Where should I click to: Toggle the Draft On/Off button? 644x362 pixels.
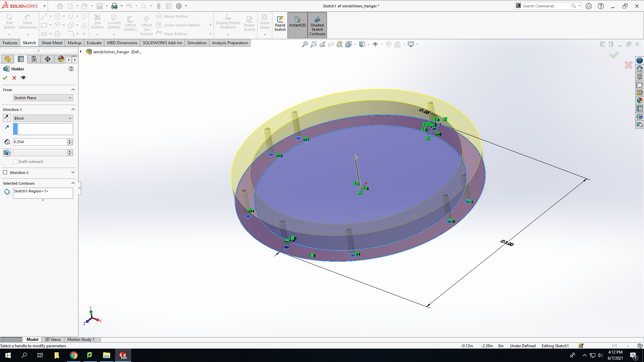pos(7,153)
